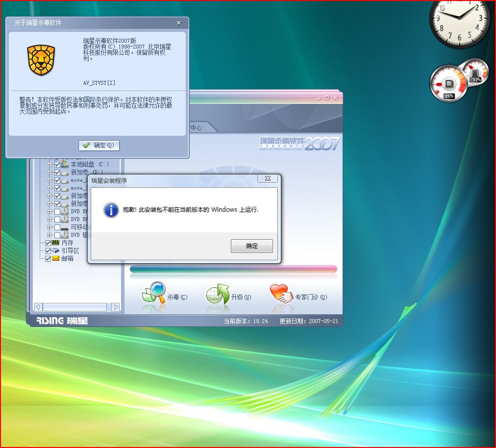The height and width of the screenshot is (448, 496).
Task: Uncheck the move_2 drive checkbox
Action: (x=57, y=180)
